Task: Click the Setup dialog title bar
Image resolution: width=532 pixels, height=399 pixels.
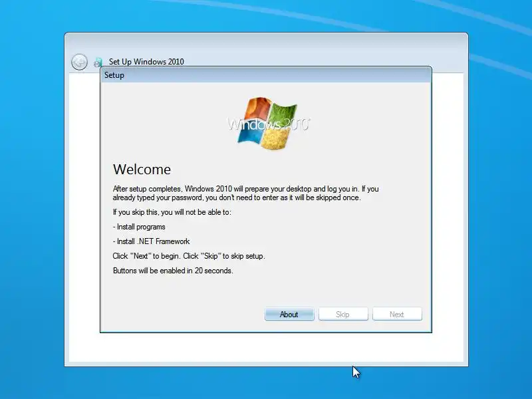Action: (265, 75)
